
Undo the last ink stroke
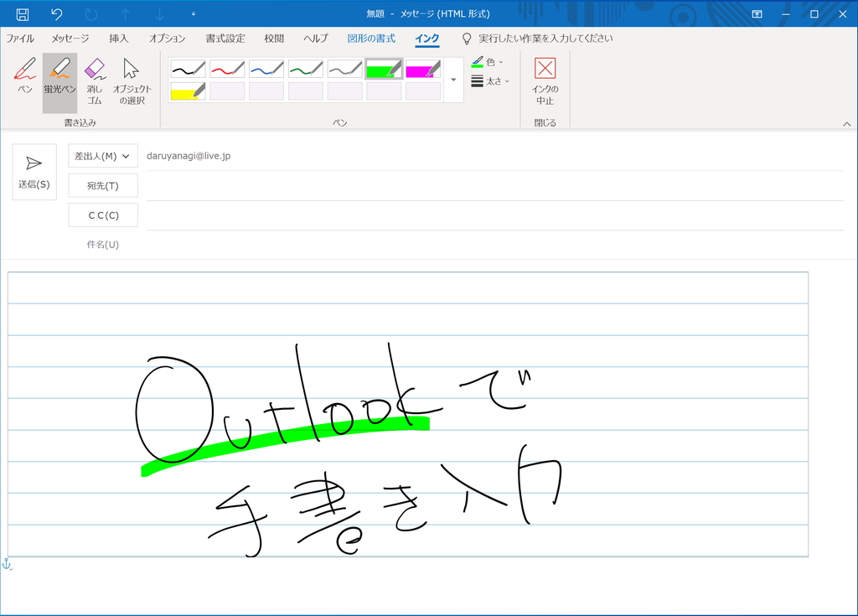click(56, 14)
